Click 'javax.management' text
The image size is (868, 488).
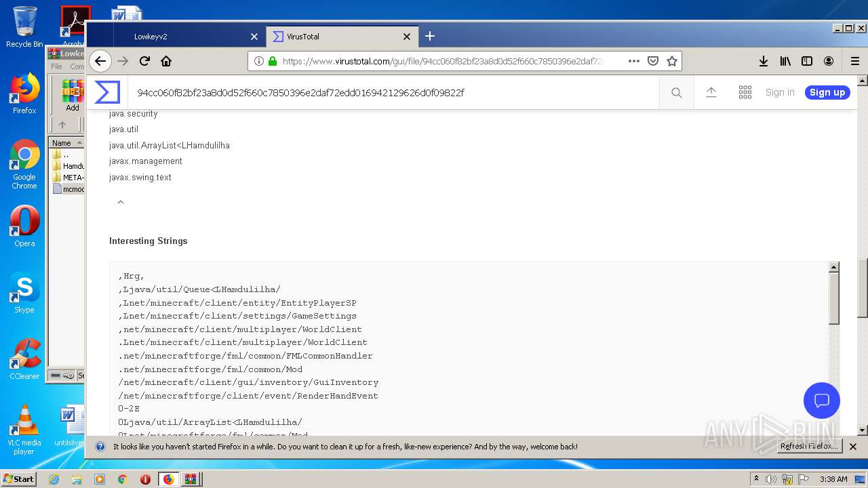[x=146, y=161]
